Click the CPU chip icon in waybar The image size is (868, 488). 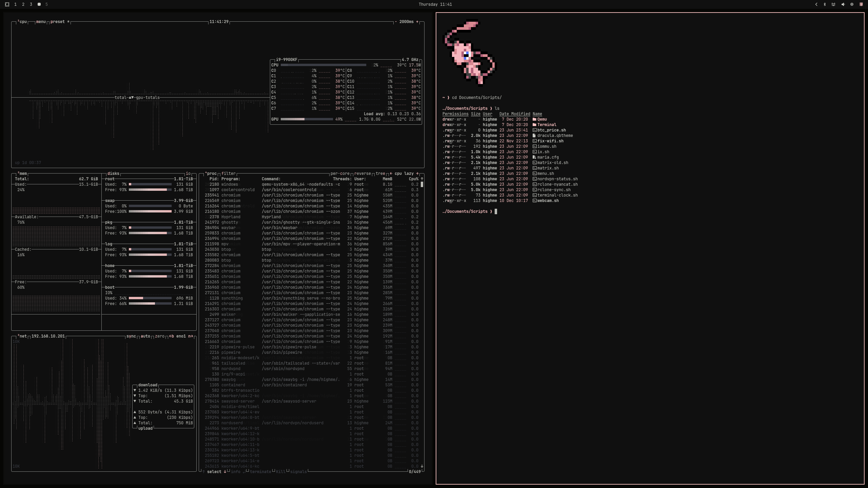click(x=852, y=4)
